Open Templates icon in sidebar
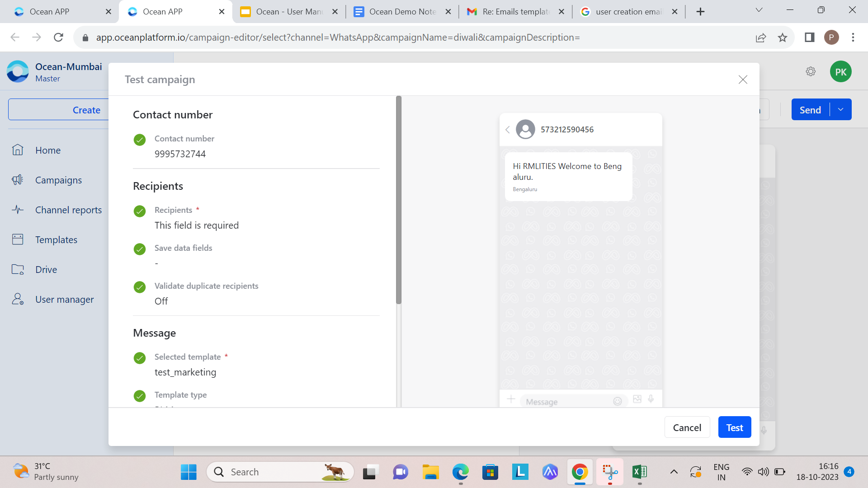The image size is (868, 488). 18,239
